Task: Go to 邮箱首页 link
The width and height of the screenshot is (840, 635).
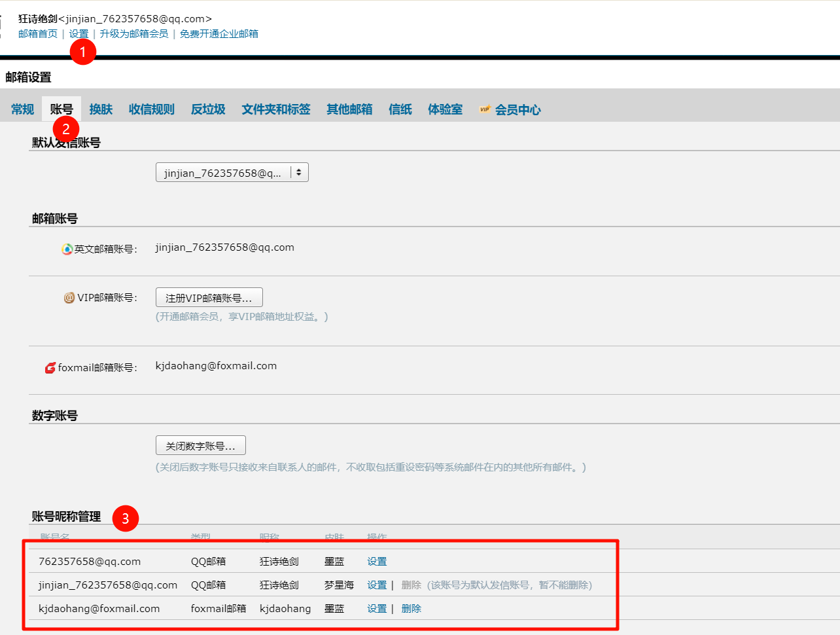Action: click(x=38, y=34)
